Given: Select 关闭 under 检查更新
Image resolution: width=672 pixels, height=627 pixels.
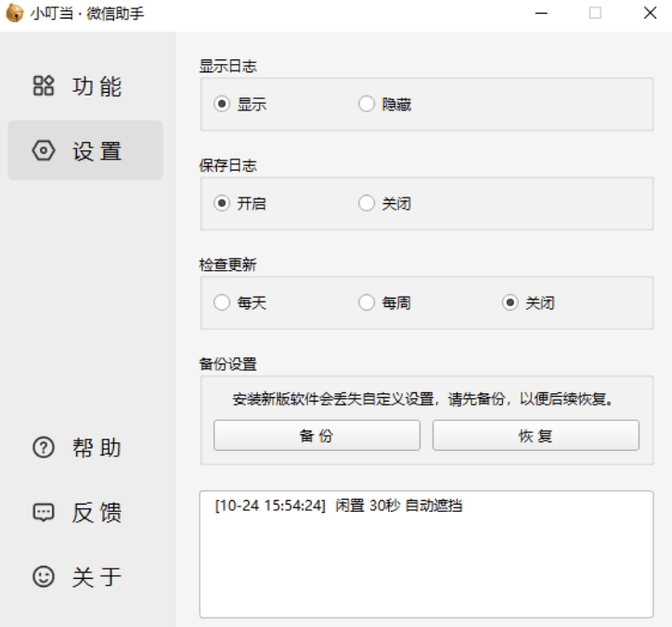Looking at the screenshot, I should tap(510, 303).
